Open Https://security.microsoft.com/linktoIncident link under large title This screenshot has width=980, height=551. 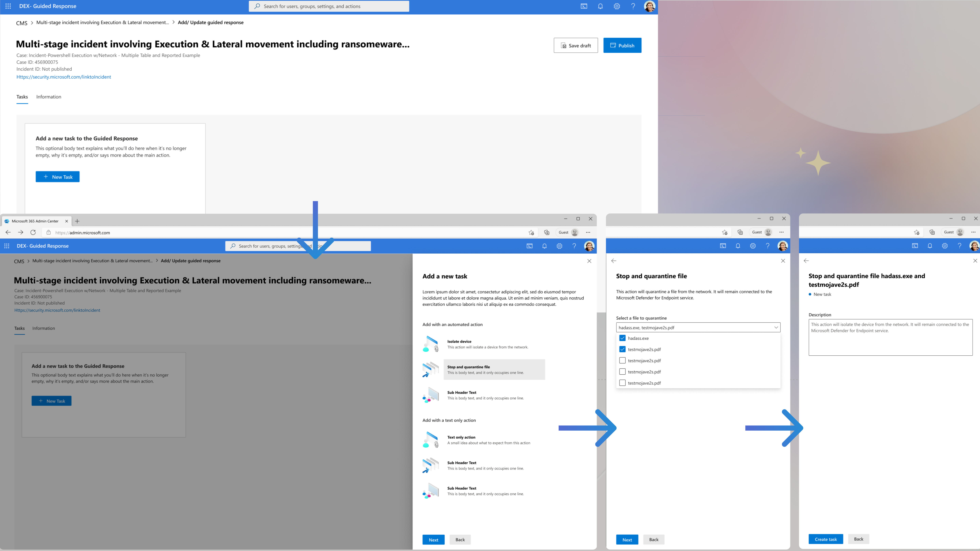pyautogui.click(x=63, y=77)
